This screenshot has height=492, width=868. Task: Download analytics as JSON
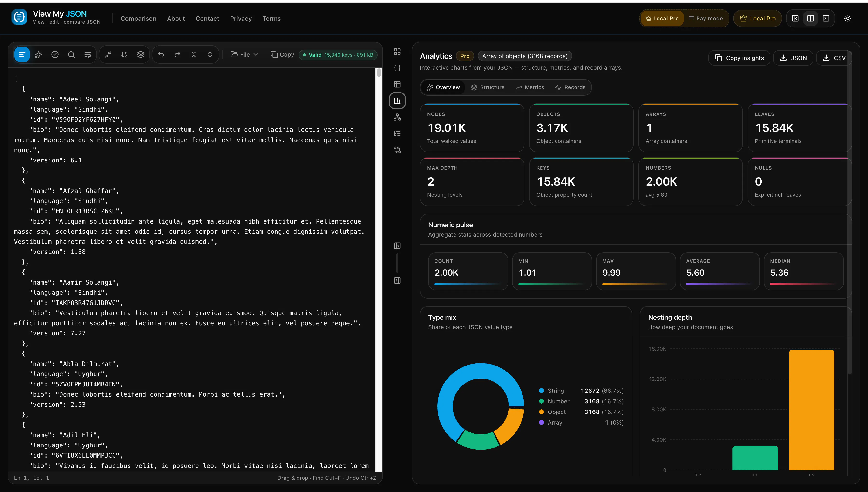pyautogui.click(x=793, y=58)
